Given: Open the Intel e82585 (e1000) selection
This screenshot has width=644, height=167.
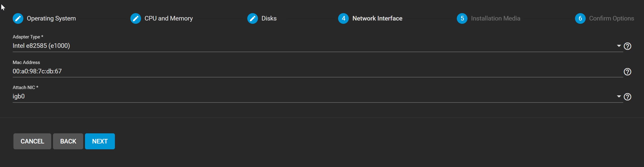Looking at the screenshot, I should 318,46.
